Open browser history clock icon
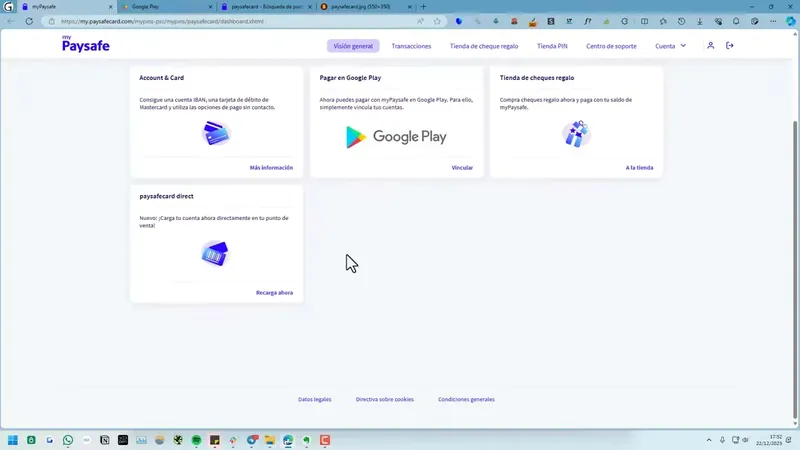 (x=681, y=21)
